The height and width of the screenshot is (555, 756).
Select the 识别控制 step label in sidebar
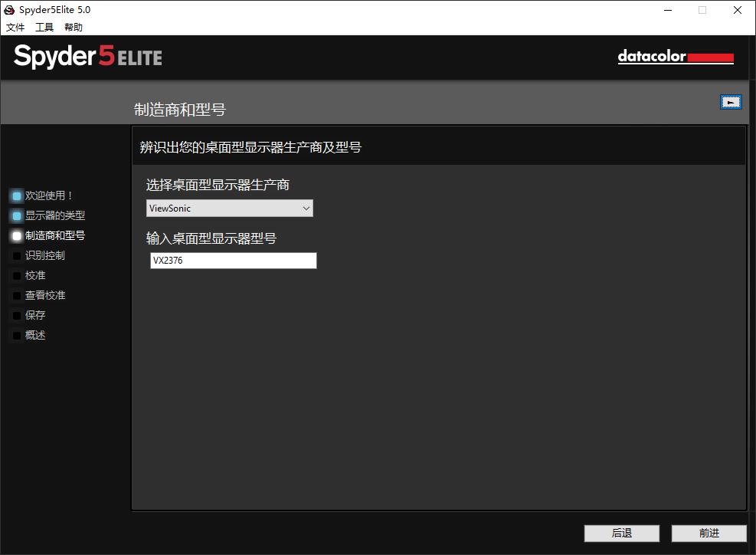tap(45, 256)
